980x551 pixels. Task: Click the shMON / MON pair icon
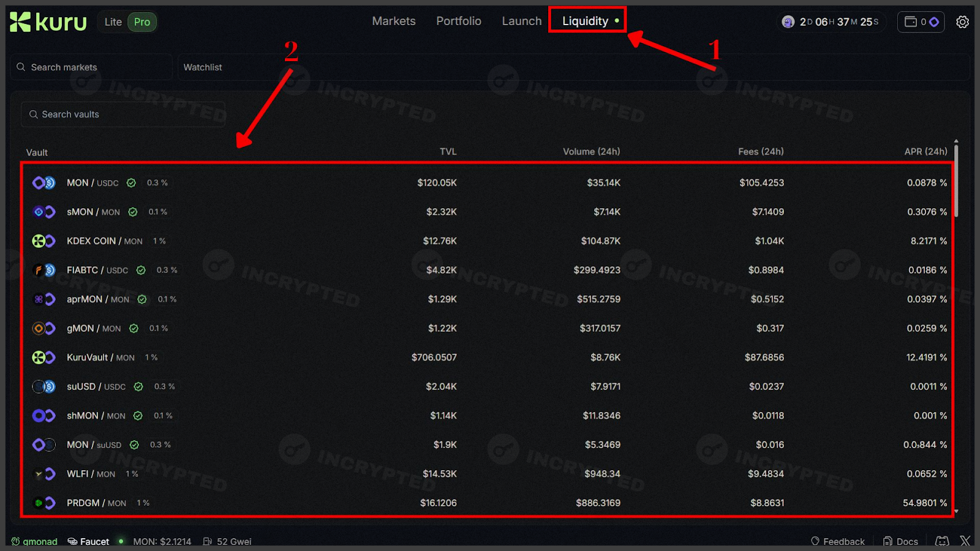[x=44, y=416]
